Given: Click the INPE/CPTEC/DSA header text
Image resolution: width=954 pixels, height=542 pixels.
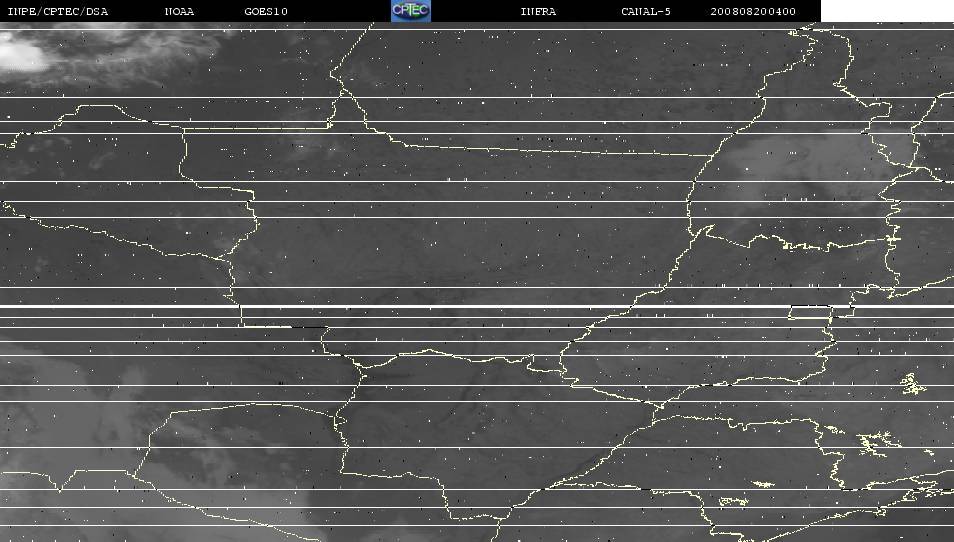Looking at the screenshot, I should pos(57,12).
